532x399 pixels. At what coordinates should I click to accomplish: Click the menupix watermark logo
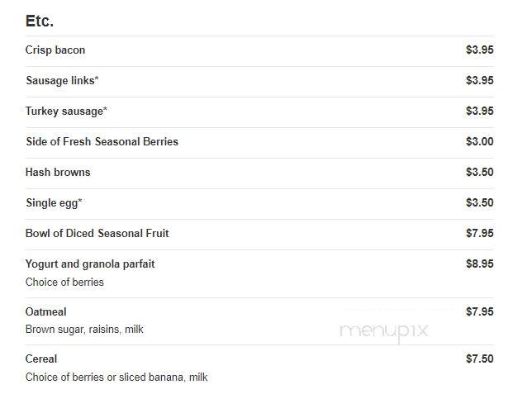click(x=384, y=330)
